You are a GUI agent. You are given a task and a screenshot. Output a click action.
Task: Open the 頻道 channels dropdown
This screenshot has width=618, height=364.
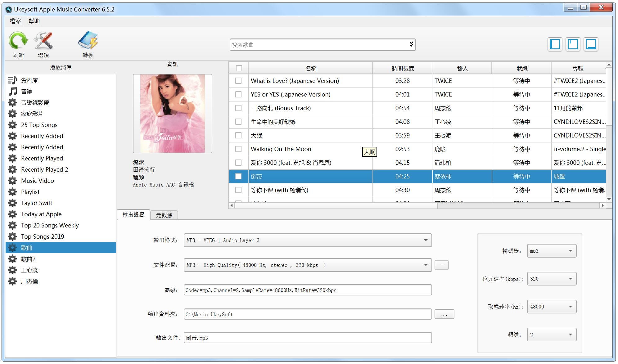[x=552, y=335]
